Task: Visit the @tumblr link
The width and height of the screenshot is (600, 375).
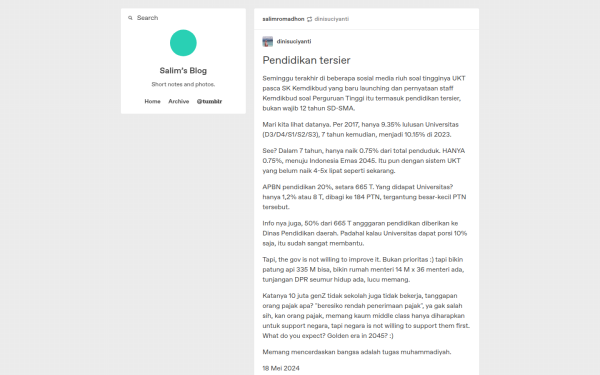Action: pos(209,101)
